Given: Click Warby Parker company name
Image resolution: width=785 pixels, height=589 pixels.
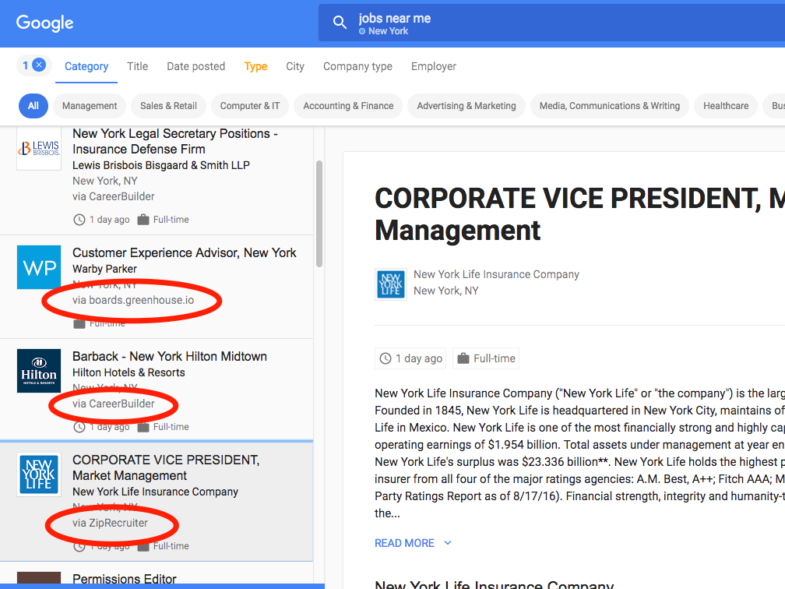Looking at the screenshot, I should (x=104, y=269).
